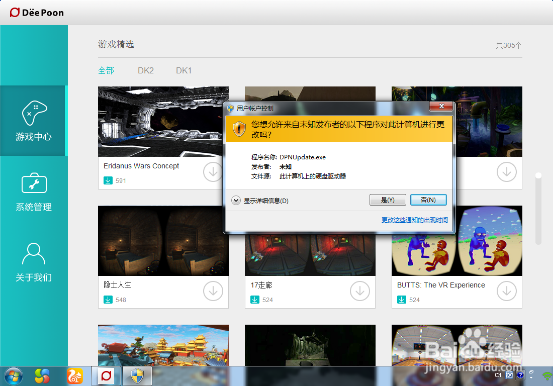Open the 系统管理 system management section
Screen dimensions: 554x387
[34, 192]
